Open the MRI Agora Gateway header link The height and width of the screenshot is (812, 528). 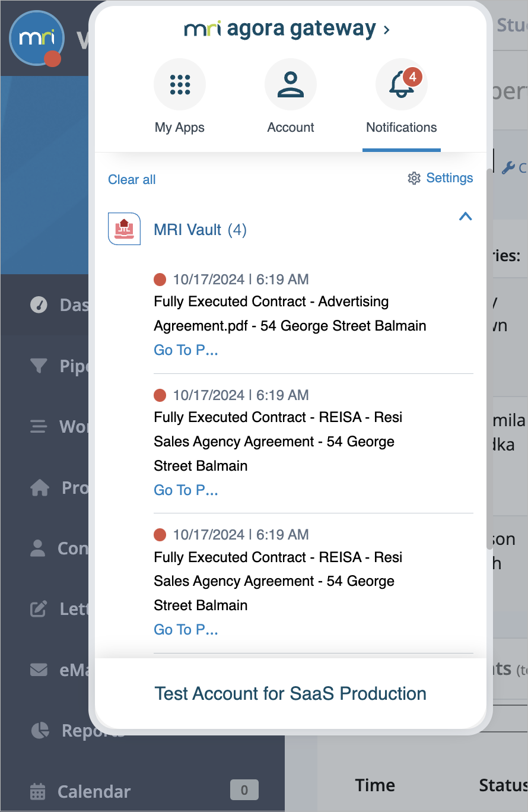coord(287,28)
